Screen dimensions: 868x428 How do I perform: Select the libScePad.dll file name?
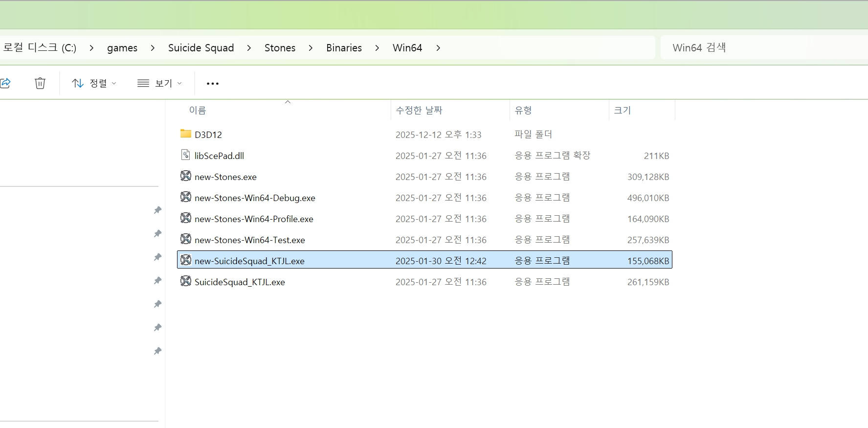[x=219, y=156]
